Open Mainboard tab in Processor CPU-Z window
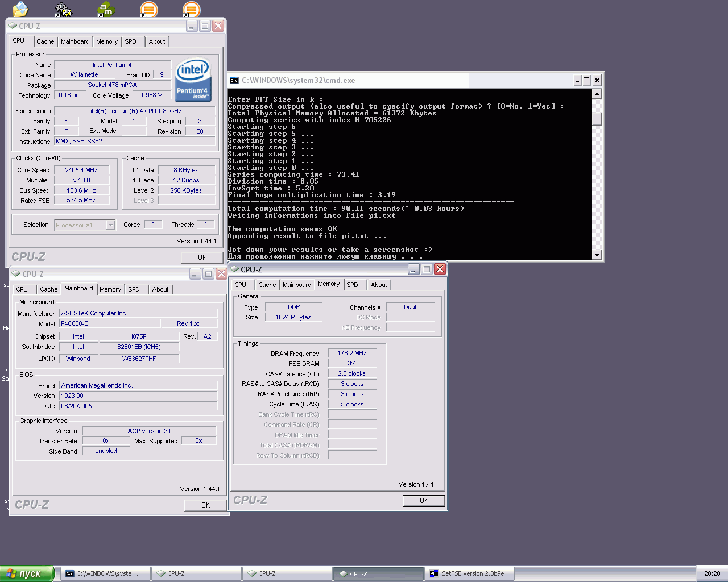Screen dimensions: 728x582 point(75,41)
